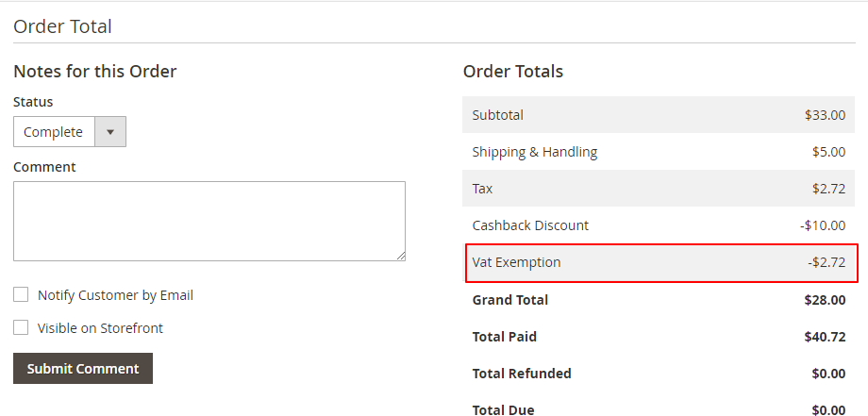Click inside the Comment text area
Image resolution: width=868 pixels, height=416 pixels.
coord(209,221)
